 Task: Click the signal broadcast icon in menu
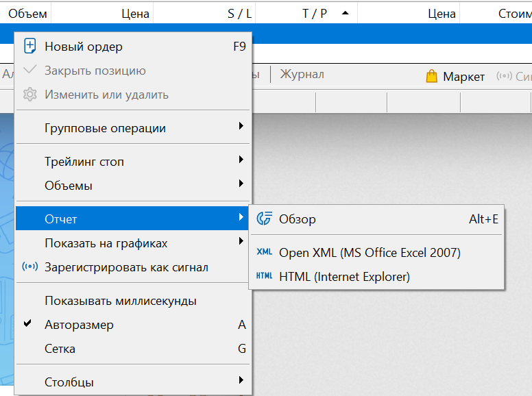tap(30, 267)
